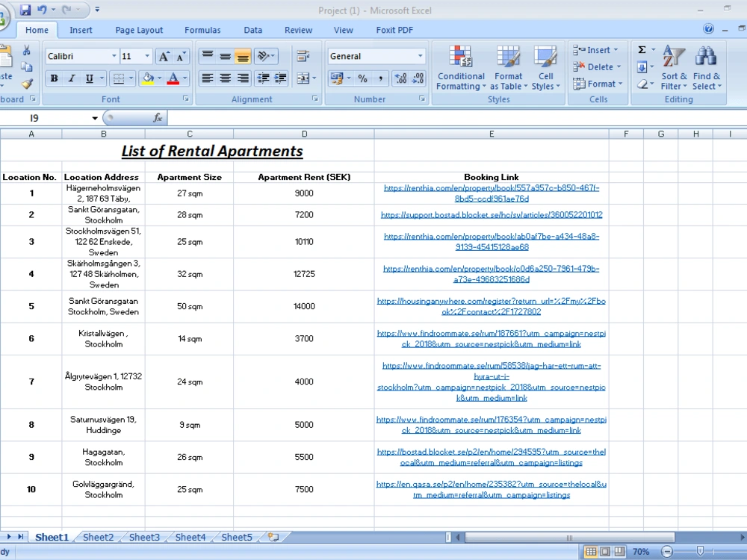Image resolution: width=747 pixels, height=560 pixels.
Task: Open the font name Calibri dropdown
Action: pos(114,56)
